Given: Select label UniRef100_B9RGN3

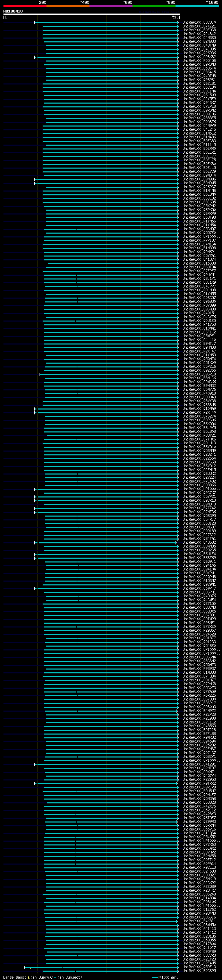Looking at the screenshot, I should point(199,64).
